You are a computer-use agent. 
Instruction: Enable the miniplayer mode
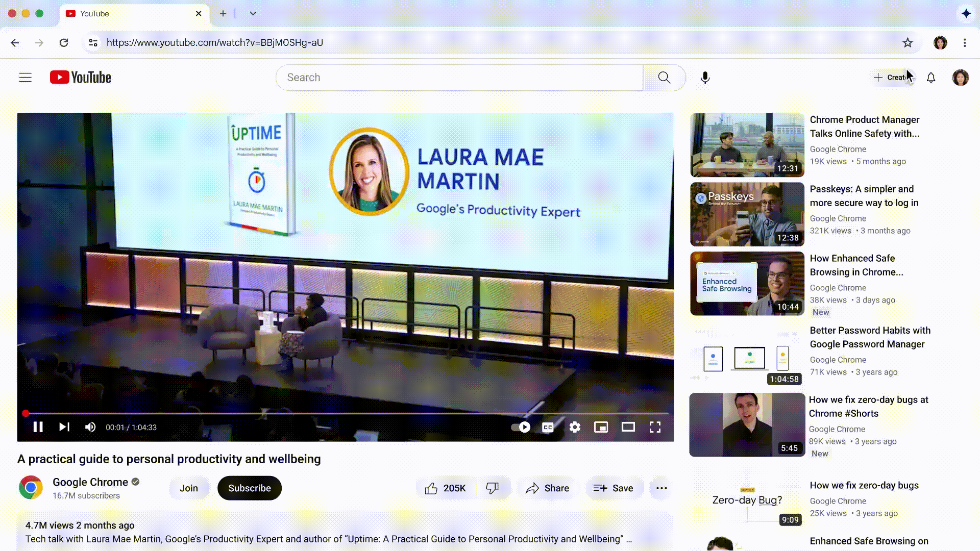tap(601, 427)
